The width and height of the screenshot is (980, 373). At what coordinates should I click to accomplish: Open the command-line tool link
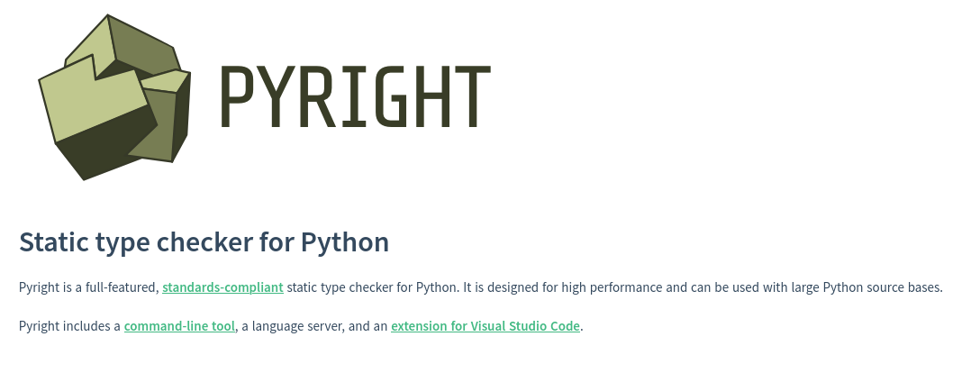click(179, 326)
